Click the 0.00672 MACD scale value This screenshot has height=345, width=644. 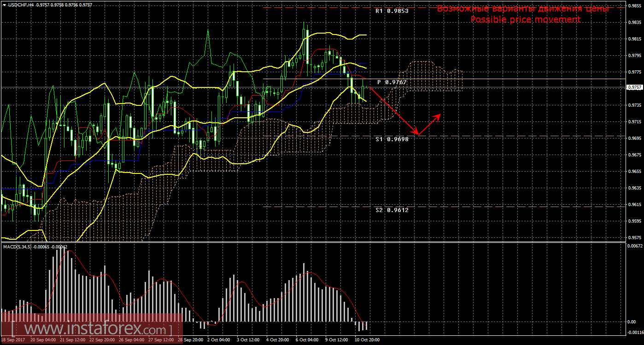point(634,246)
